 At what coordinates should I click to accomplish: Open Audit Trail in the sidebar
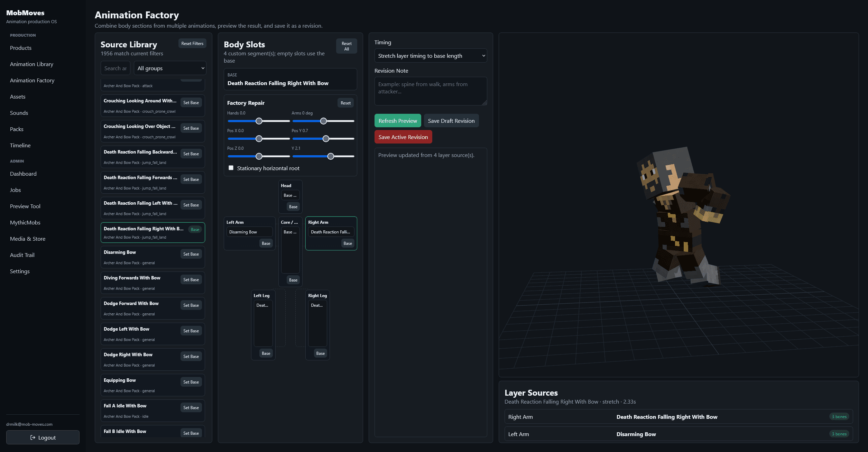(22, 255)
